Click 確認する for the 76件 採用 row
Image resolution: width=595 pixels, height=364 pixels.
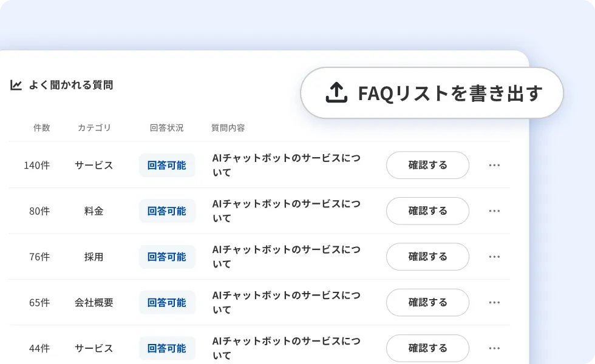click(427, 257)
